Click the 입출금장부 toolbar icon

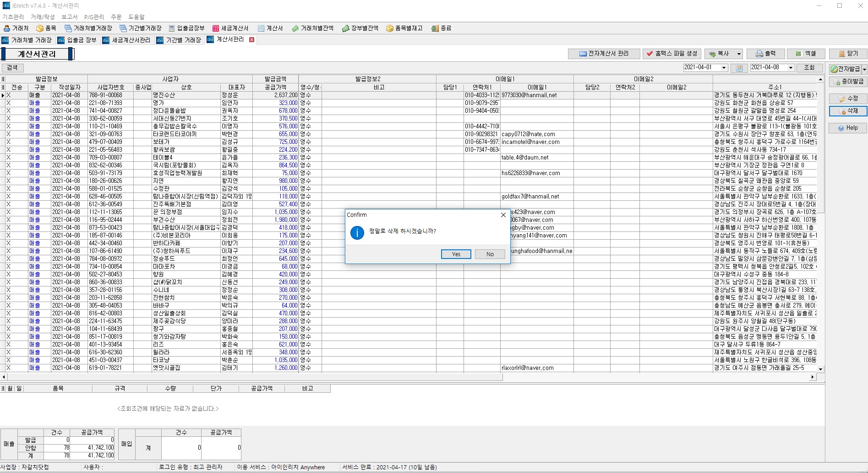point(186,28)
